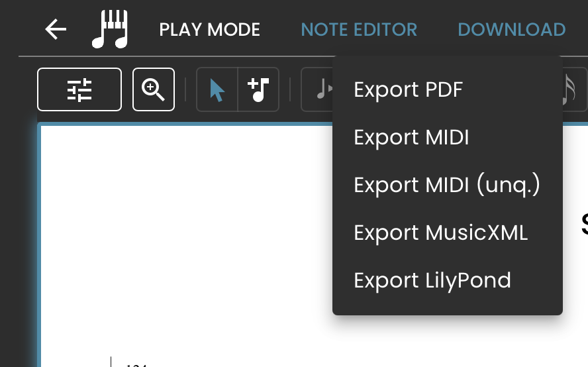Click the partially visible score title
This screenshot has width=588, height=367.
tap(585, 224)
